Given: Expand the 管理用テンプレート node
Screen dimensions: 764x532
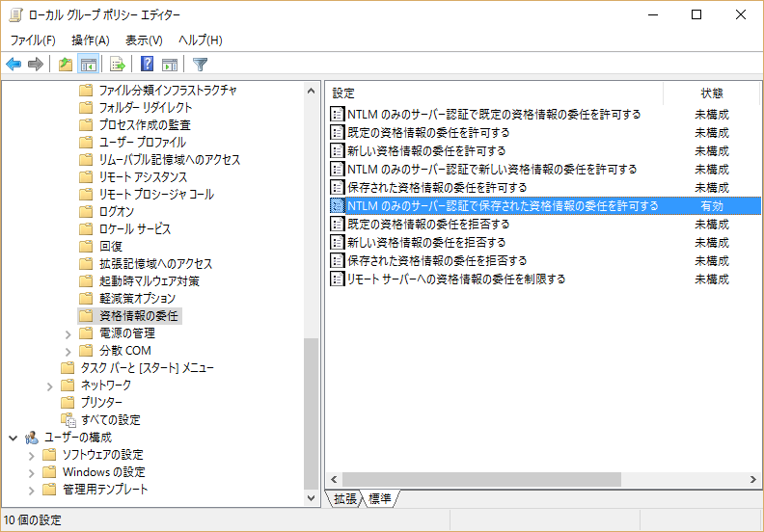Looking at the screenshot, I should tap(31, 491).
